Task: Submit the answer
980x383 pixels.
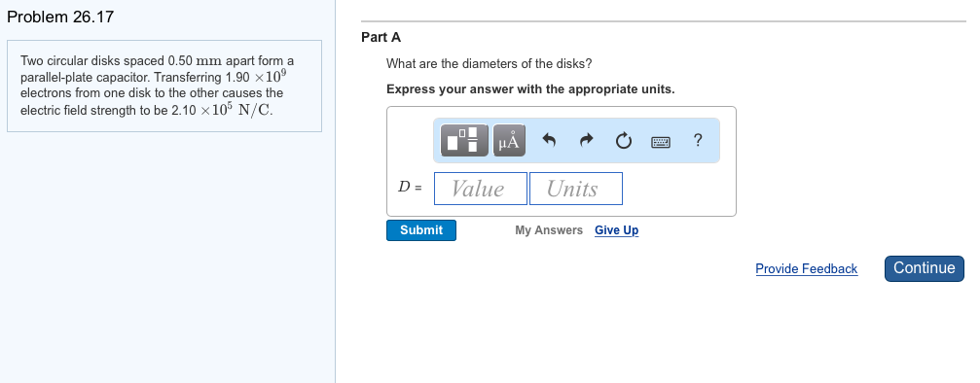Action: click(x=421, y=230)
